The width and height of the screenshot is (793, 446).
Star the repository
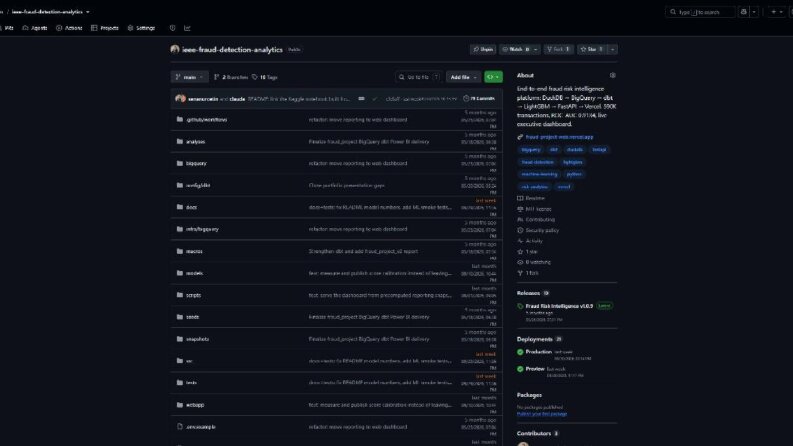(591, 49)
